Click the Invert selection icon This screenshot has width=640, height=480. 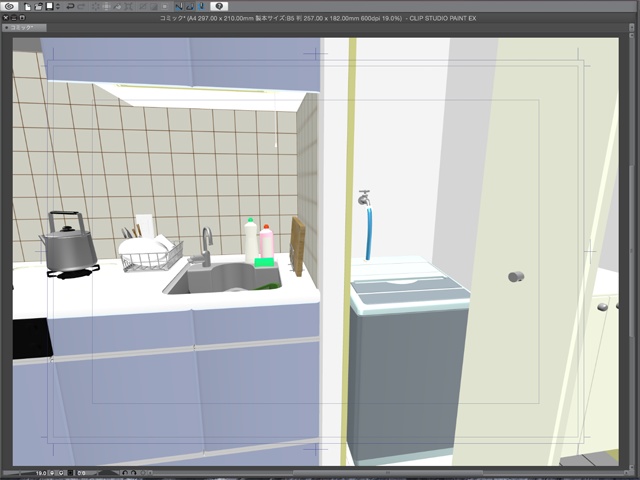click(x=154, y=7)
